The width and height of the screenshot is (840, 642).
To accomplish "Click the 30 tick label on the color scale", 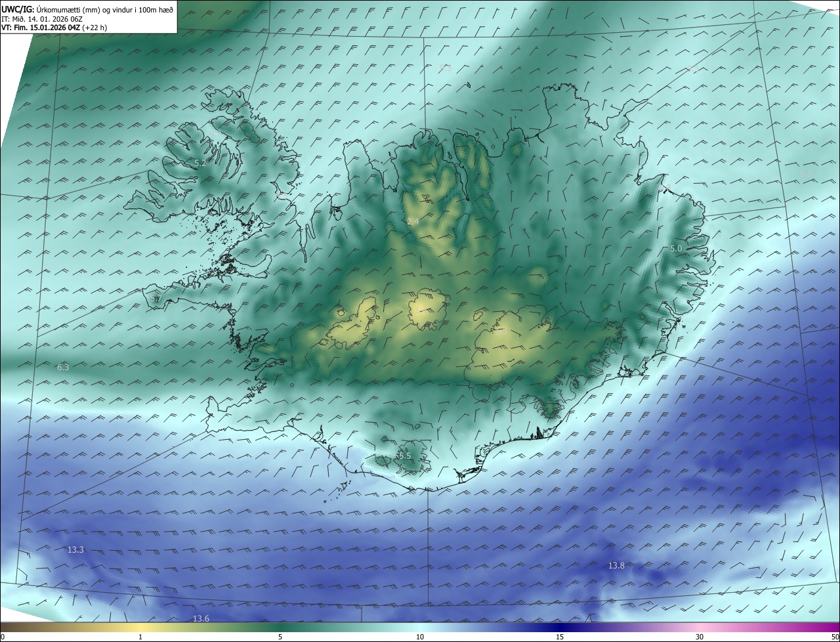I will coord(700,637).
